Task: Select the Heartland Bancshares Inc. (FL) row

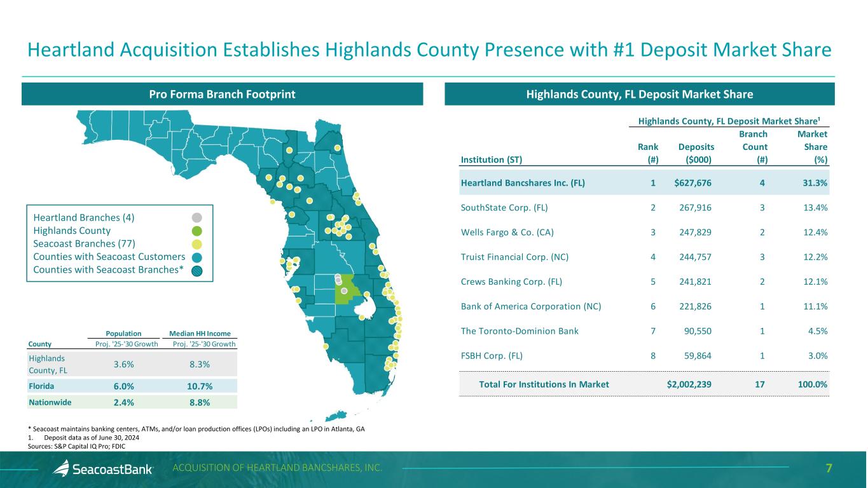Action: pyautogui.click(x=644, y=183)
